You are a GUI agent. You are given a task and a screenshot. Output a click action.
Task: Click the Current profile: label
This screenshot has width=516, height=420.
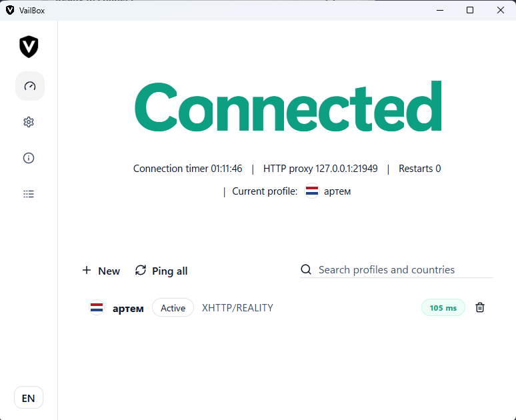pyautogui.click(x=265, y=191)
